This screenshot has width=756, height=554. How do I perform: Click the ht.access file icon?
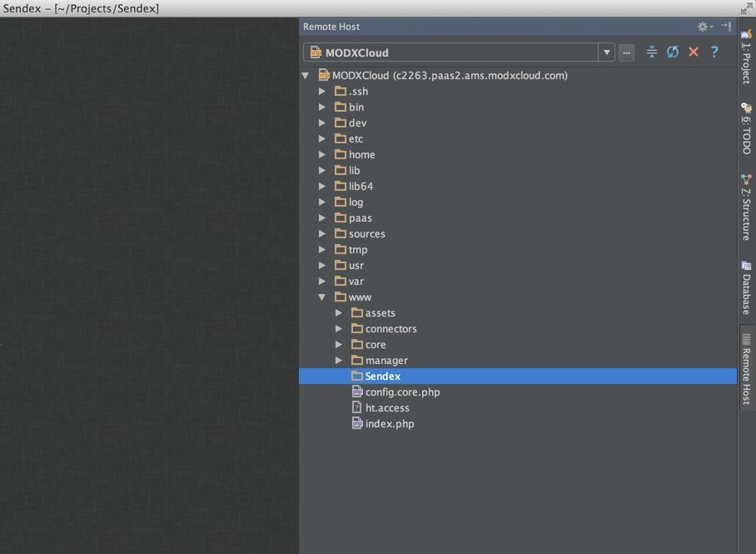tap(357, 408)
